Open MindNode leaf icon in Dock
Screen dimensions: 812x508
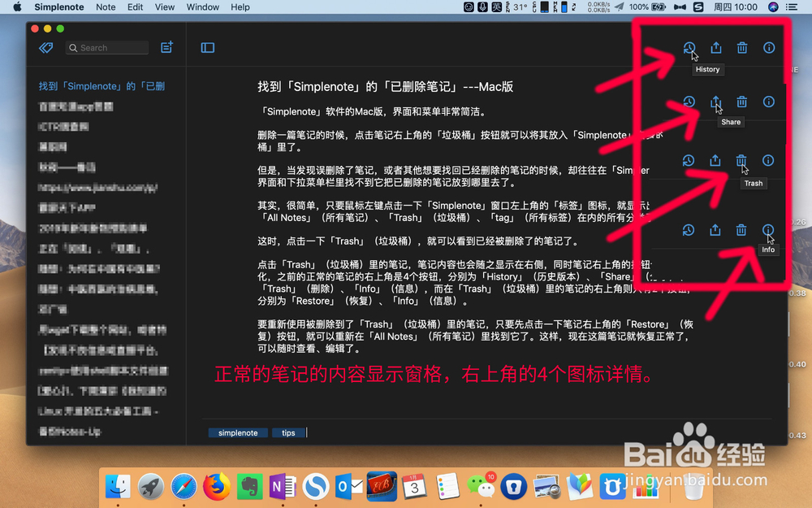click(x=580, y=487)
